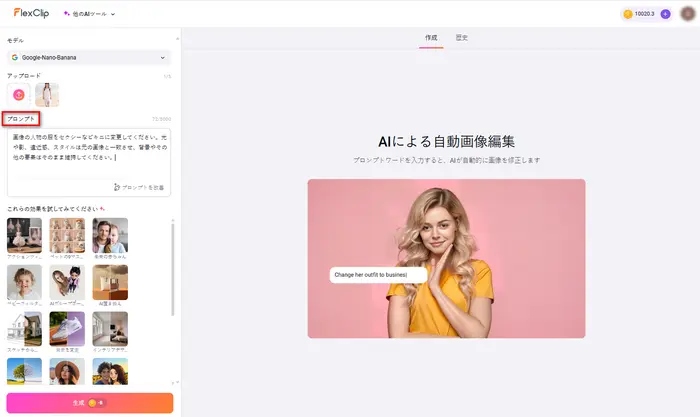The image size is (700, 417).
Task: Choose the action figure effect thumbnail
Action: pos(25,235)
